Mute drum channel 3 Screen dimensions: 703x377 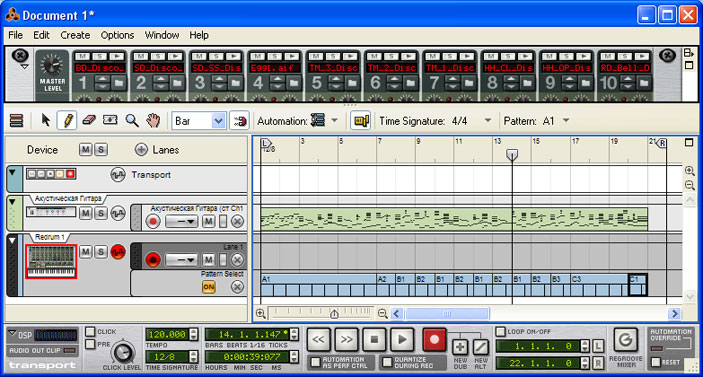[199, 56]
